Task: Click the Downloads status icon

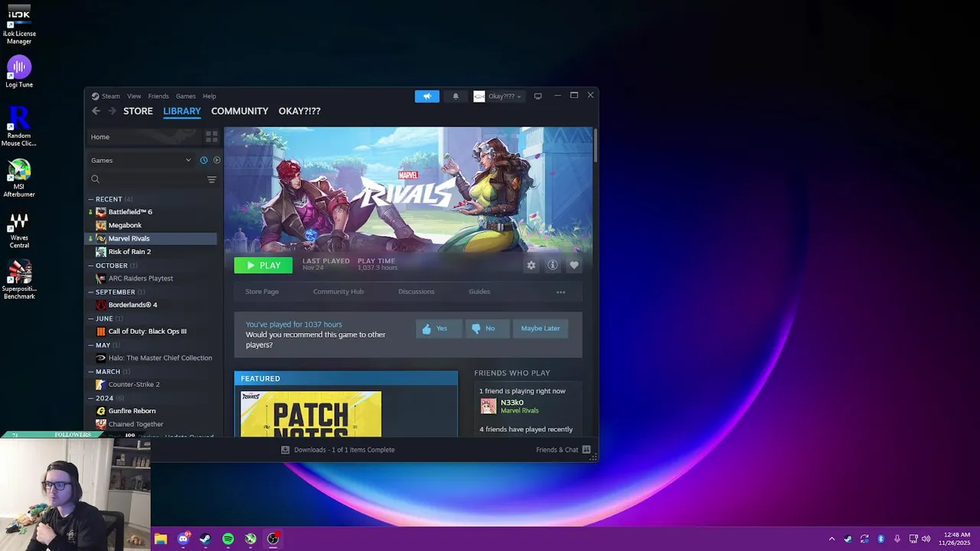Action: (286, 450)
